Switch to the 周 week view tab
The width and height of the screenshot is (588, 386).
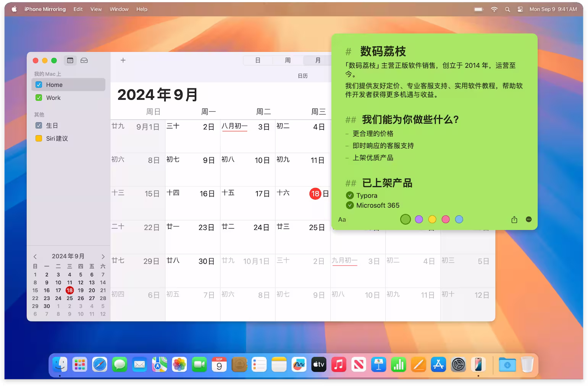(x=287, y=60)
